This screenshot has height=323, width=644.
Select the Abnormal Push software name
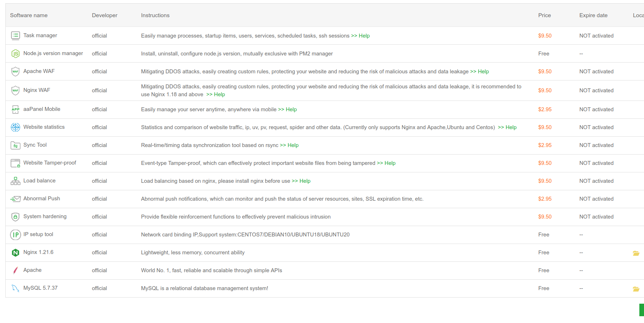41,199
